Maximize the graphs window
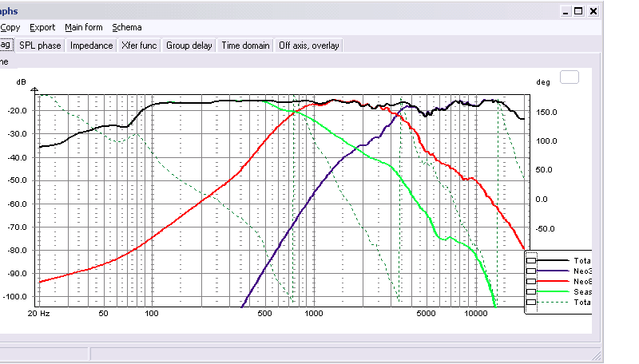The image size is (639, 364). tap(578, 11)
